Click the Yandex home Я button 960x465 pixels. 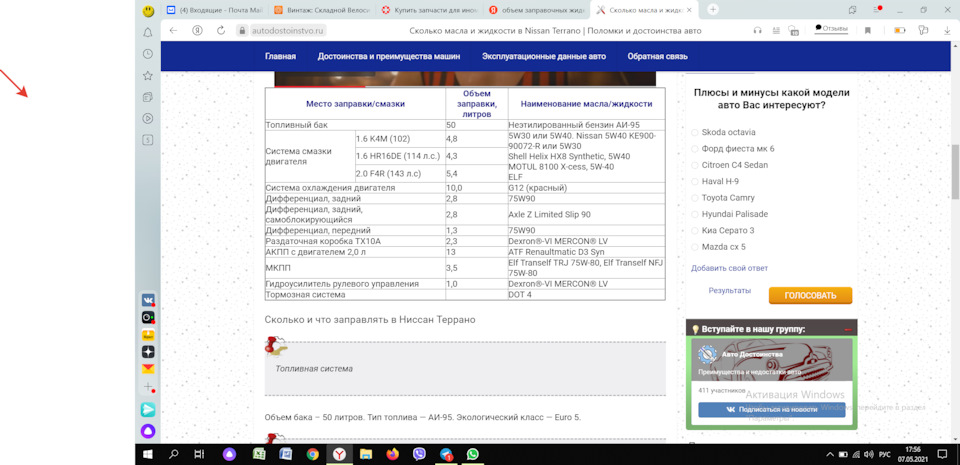(197, 31)
